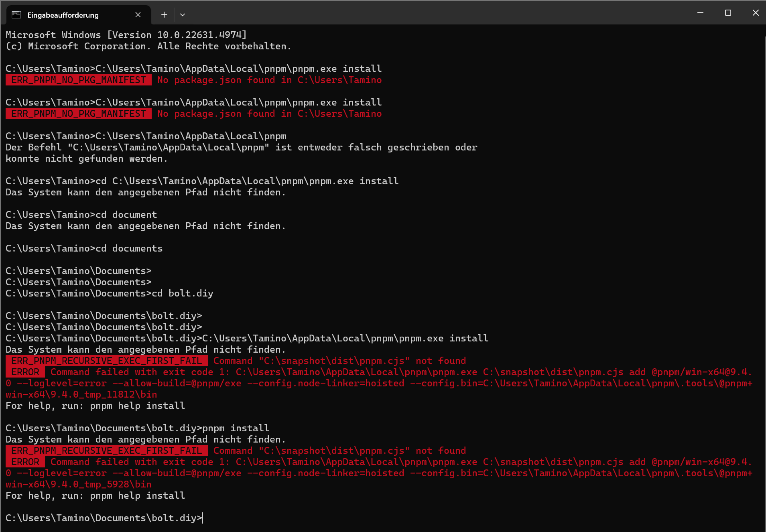Screen dimensions: 766x532
Task: Click the "Der Befehl" error message line
Action: coord(241,147)
